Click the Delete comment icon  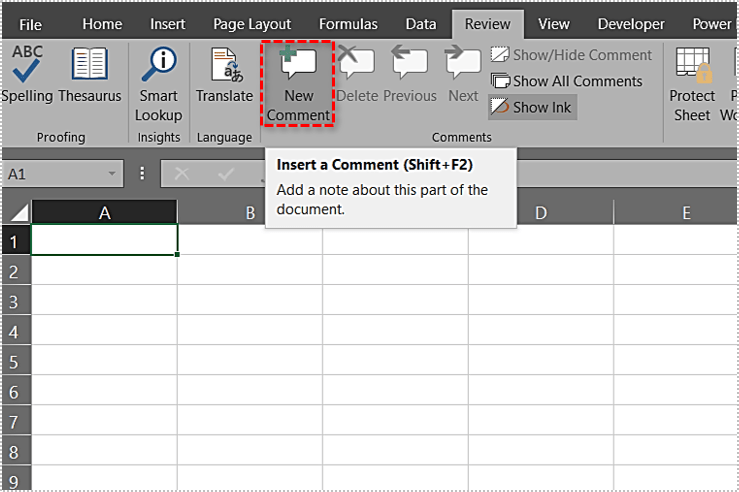(357, 66)
